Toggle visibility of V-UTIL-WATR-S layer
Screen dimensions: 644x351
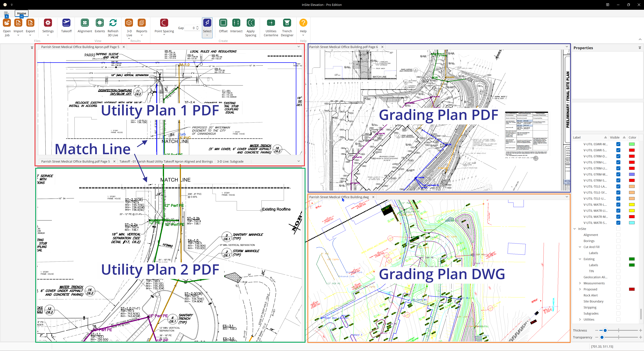pos(618,223)
